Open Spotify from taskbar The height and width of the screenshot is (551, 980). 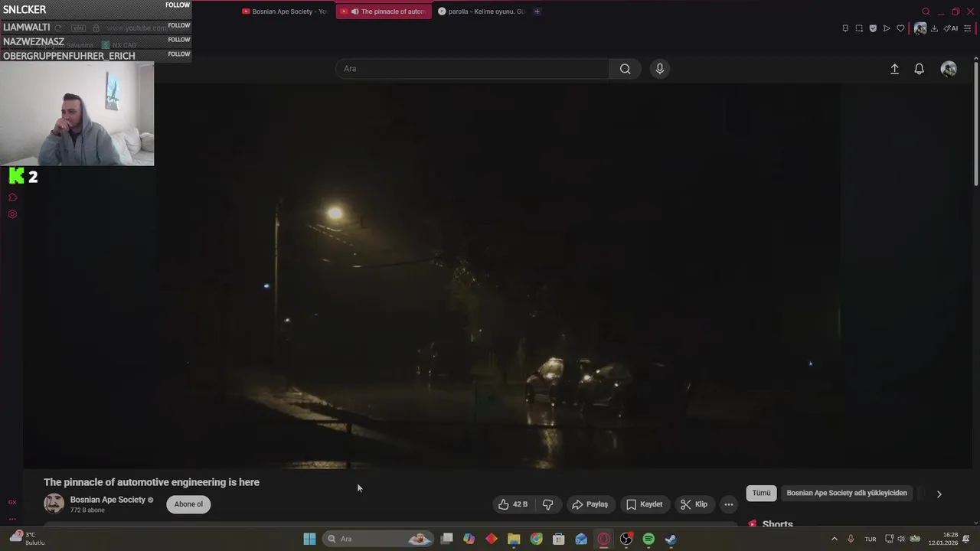(x=648, y=539)
